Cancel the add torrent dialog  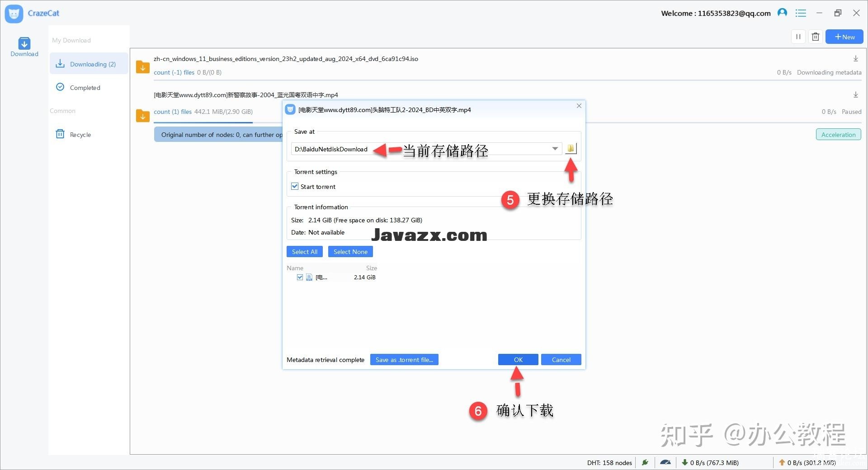pos(561,360)
